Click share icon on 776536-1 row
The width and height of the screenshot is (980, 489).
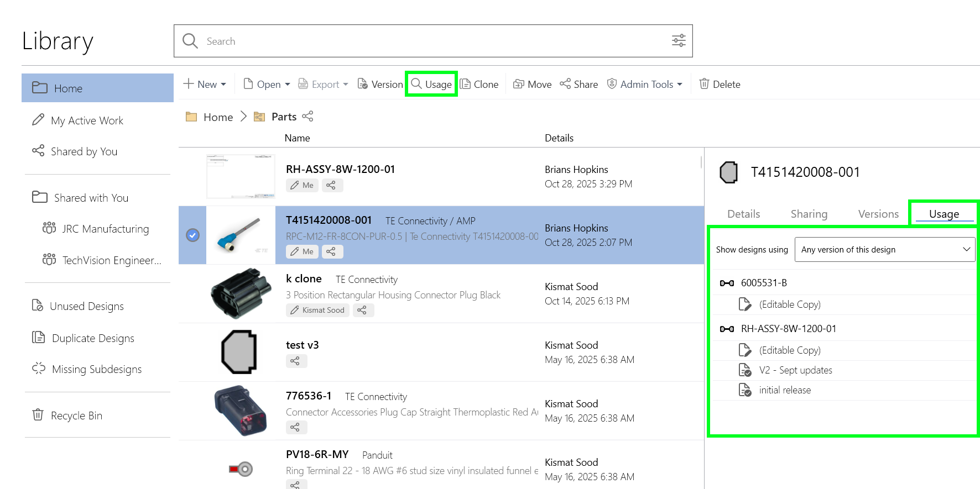click(x=296, y=427)
